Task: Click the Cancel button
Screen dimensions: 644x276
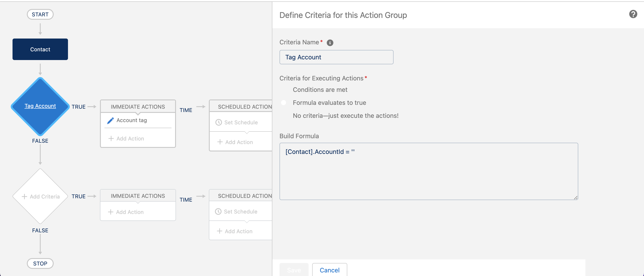Action: pos(329,270)
